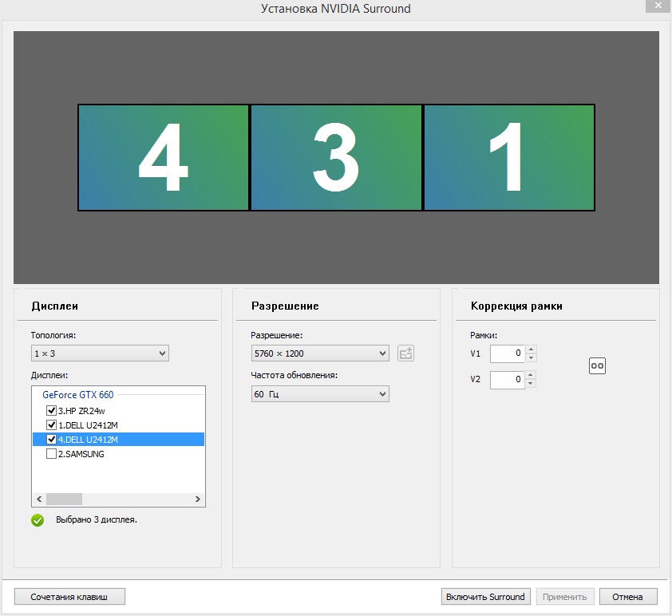Uncheck the 1.DELL U2412M display checkbox
Screen dimensions: 672x616
(x=52, y=424)
